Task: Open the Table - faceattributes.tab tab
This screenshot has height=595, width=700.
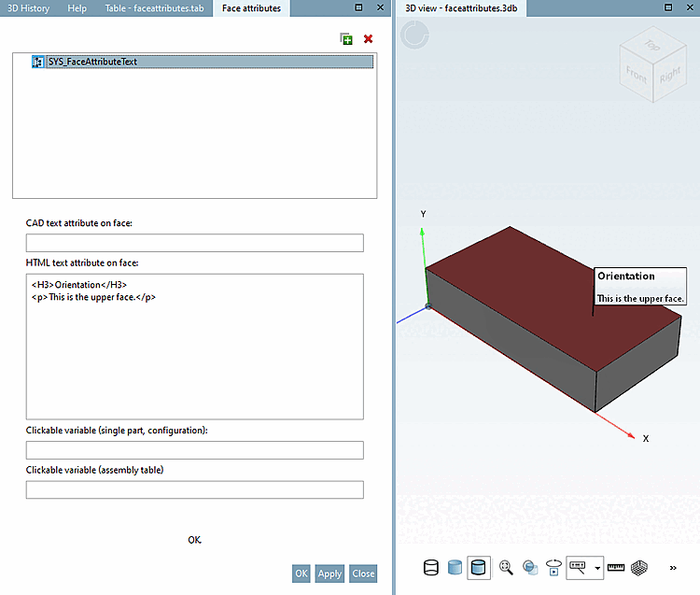Action: pyautogui.click(x=154, y=8)
